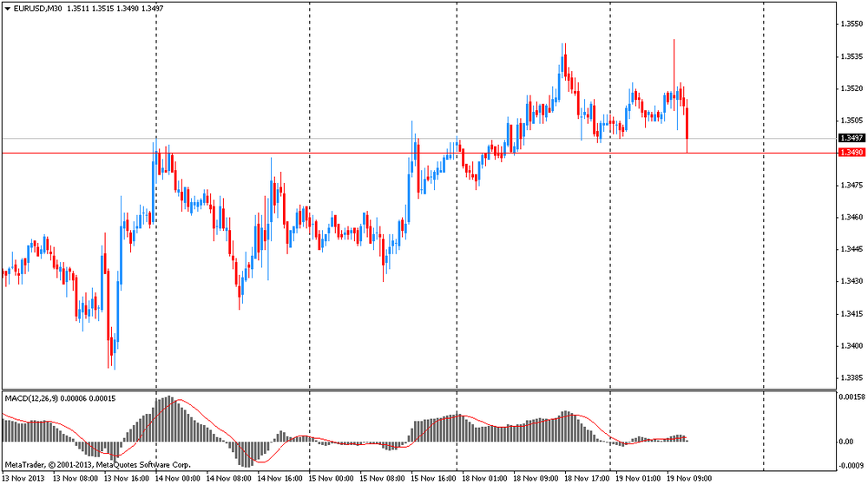This screenshot has height=485, width=868.
Task: Click the red 1.3490 price level tag
Action: click(849, 153)
